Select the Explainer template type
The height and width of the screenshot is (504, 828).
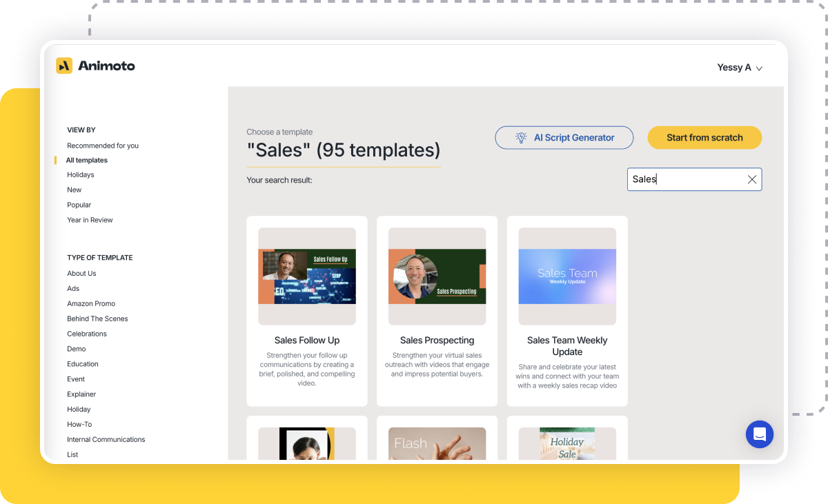click(81, 394)
